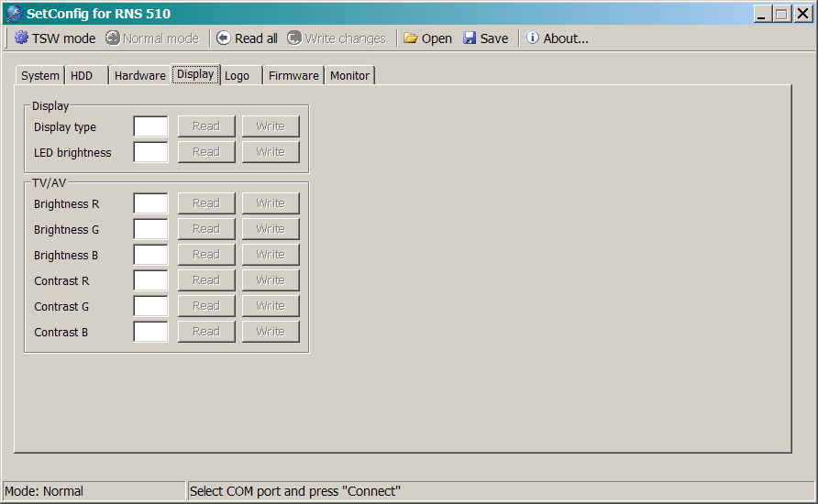
Task: Focus the Contrast R input field
Action: pos(150,279)
